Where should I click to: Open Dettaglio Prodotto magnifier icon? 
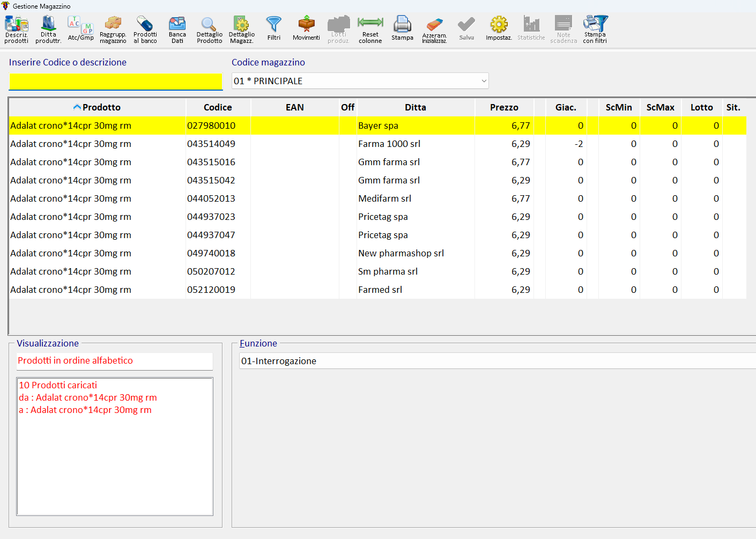click(210, 29)
